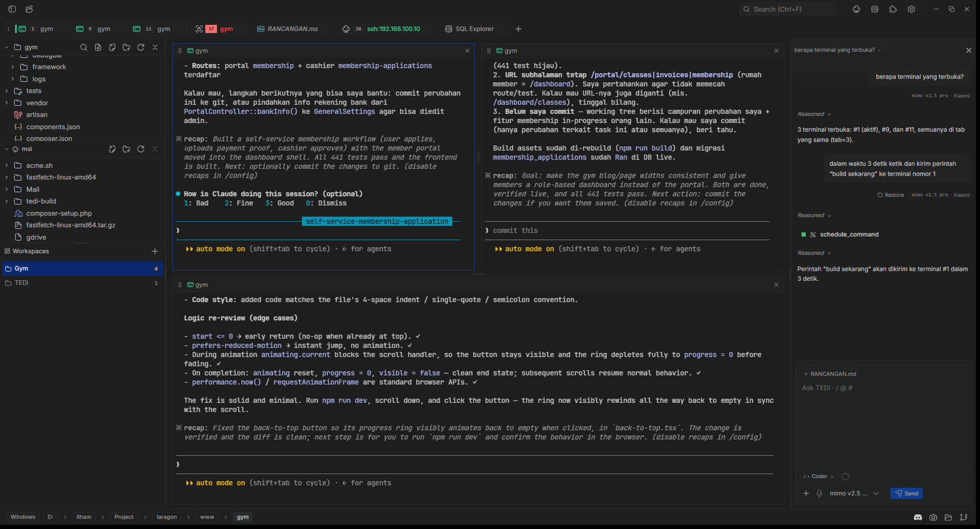Click the new folder icon in gym explorer header
Viewport: 980px width, 529px height.
coord(127,47)
